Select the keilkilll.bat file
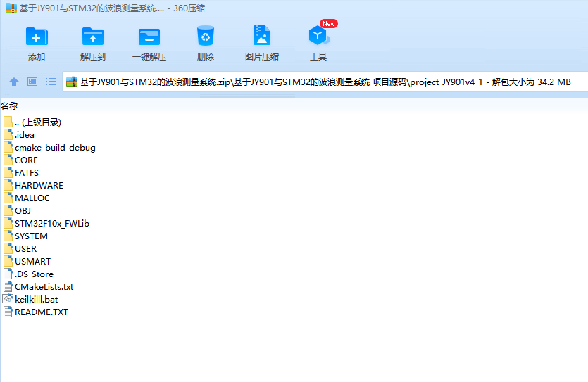The height and width of the screenshot is (382, 588). [30, 300]
